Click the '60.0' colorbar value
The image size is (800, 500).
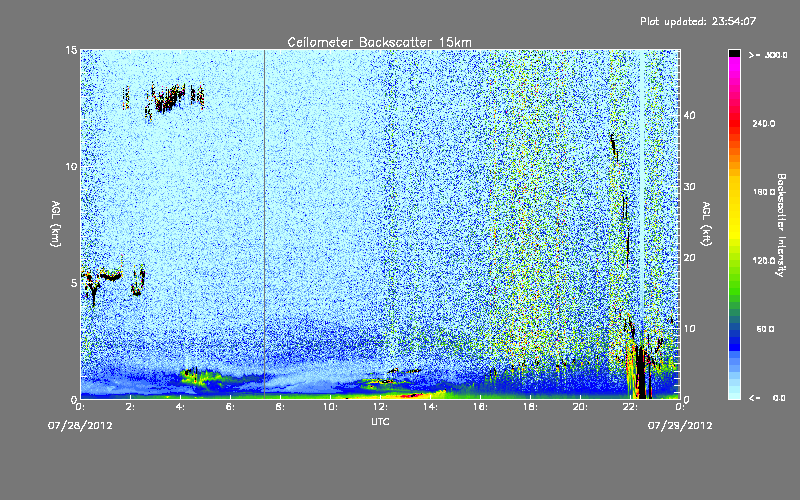(x=765, y=329)
